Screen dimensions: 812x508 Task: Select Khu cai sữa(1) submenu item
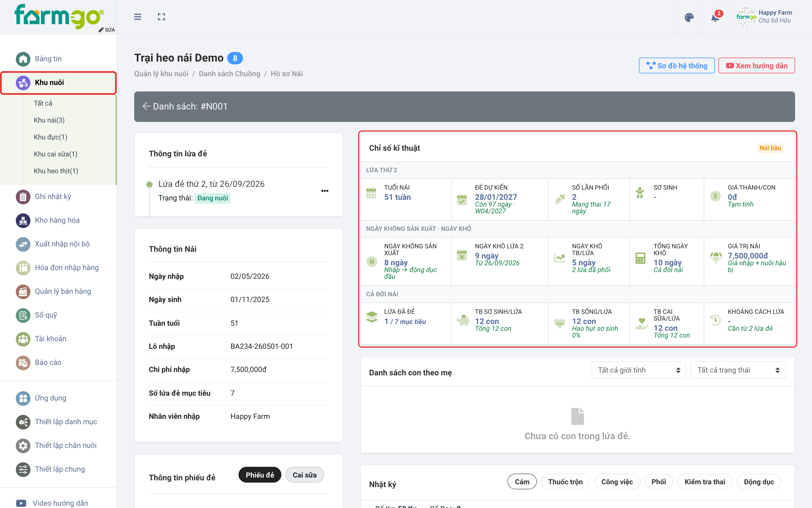coord(55,154)
